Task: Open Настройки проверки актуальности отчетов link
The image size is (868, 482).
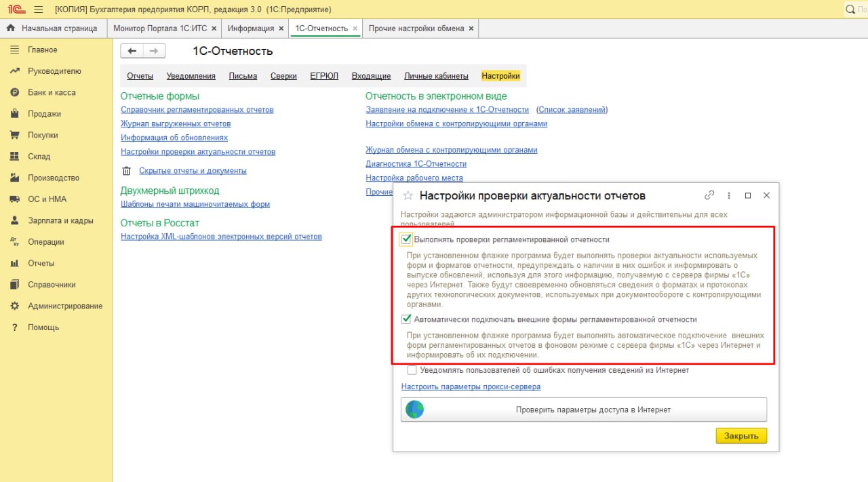Action: coord(198,152)
